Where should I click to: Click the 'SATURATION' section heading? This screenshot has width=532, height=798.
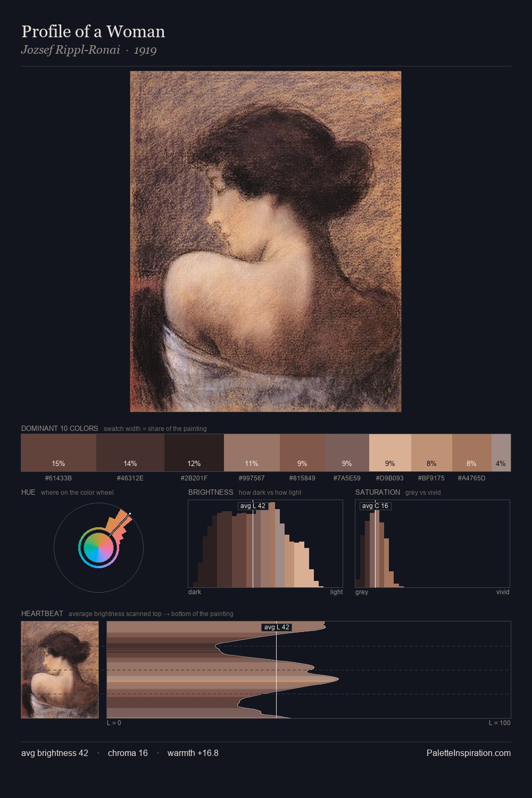point(378,492)
